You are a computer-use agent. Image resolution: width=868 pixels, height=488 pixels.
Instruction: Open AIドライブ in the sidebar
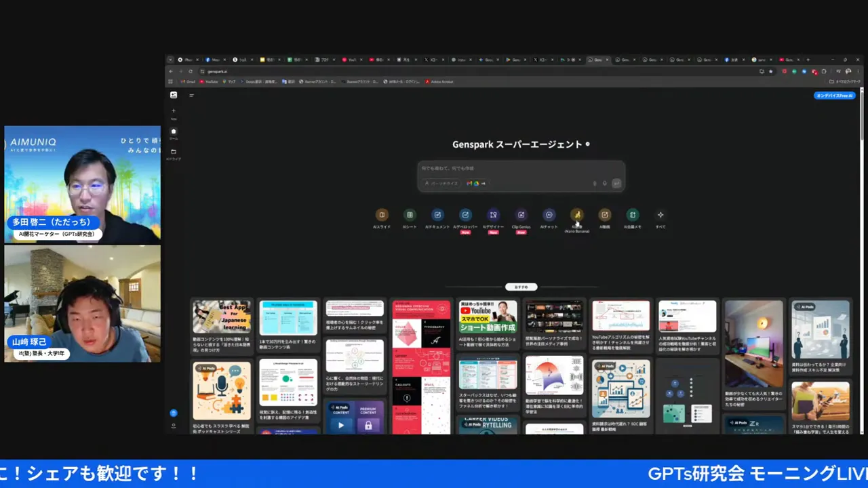(174, 153)
